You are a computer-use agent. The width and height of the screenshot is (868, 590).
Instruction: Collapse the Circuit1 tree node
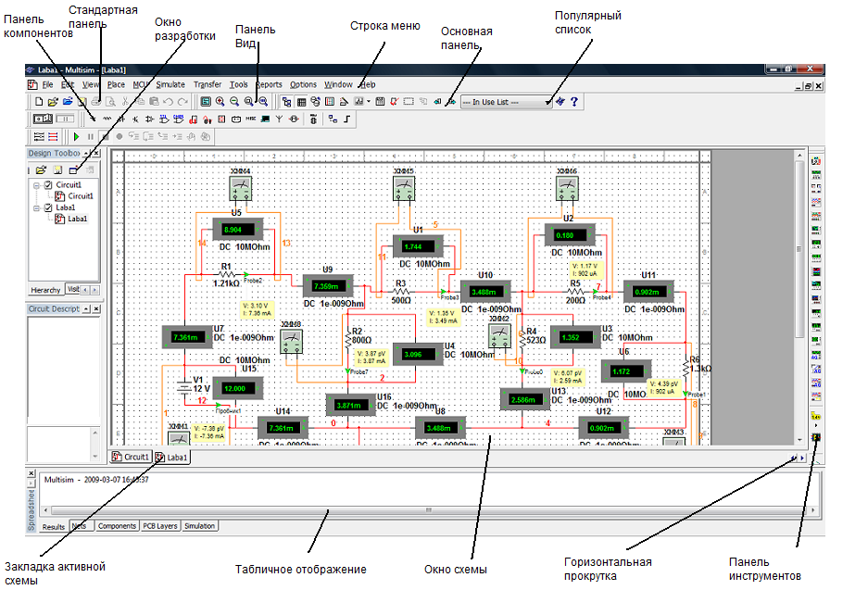(x=36, y=185)
